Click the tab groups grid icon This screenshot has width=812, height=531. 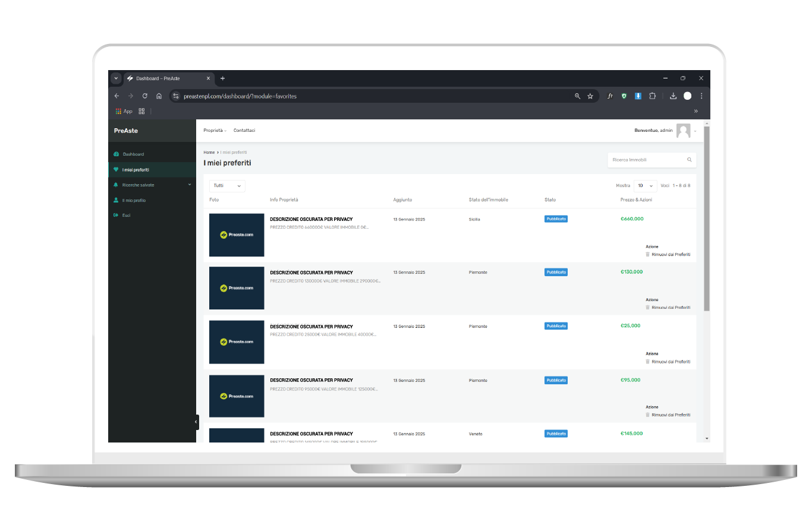(141, 111)
